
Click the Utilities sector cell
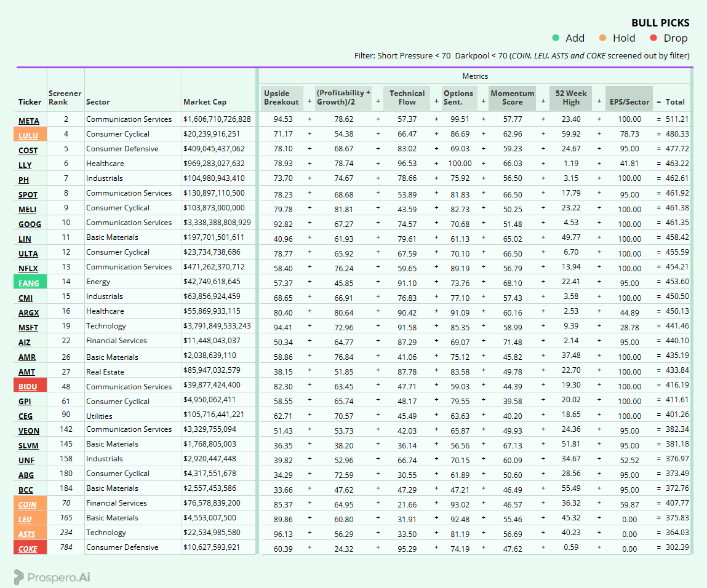[99, 416]
